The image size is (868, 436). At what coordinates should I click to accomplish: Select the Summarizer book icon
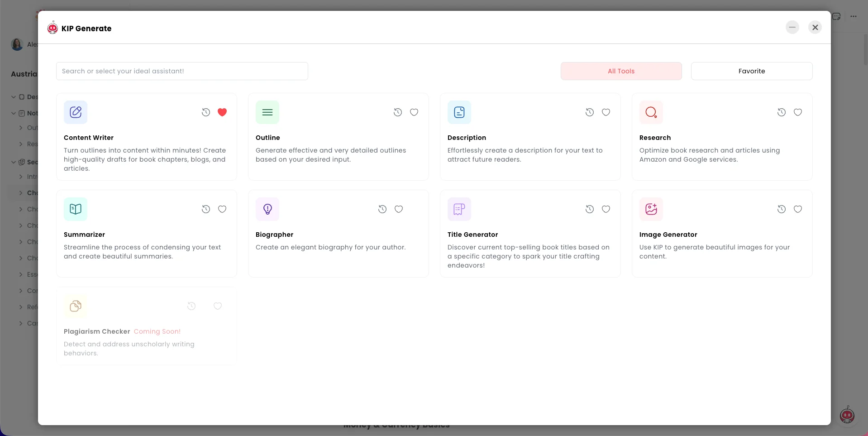tap(75, 209)
